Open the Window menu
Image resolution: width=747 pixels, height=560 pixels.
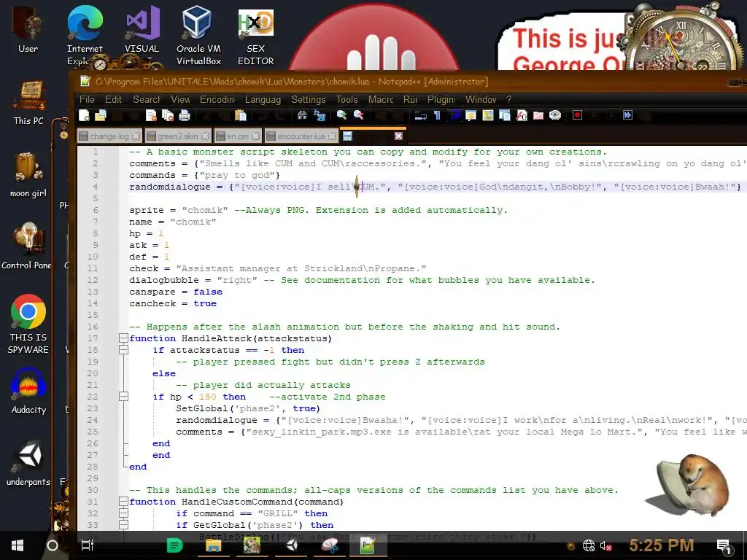click(x=481, y=99)
